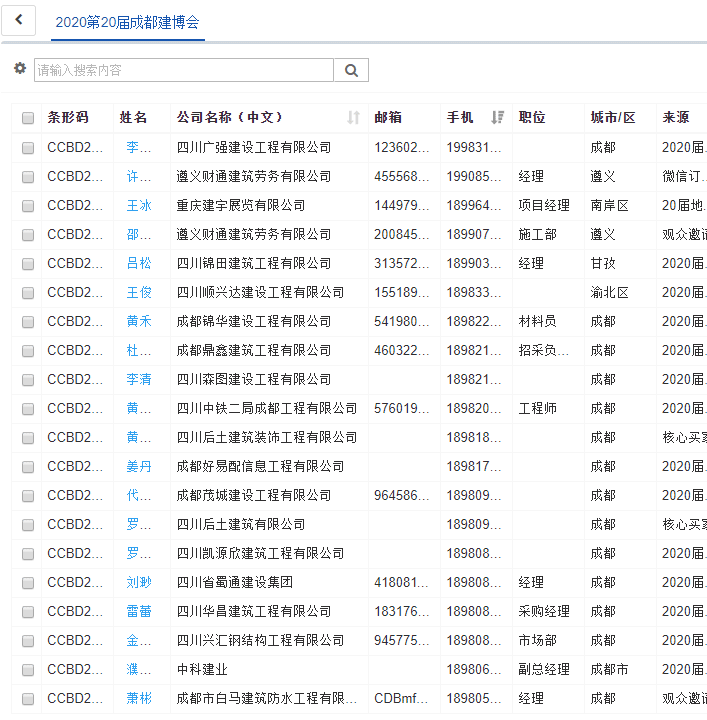Viewport: 707px width, 720px height.
Task: Tick the checkbox for 四川锦田建筑工程有限公司
Action: 28,264
